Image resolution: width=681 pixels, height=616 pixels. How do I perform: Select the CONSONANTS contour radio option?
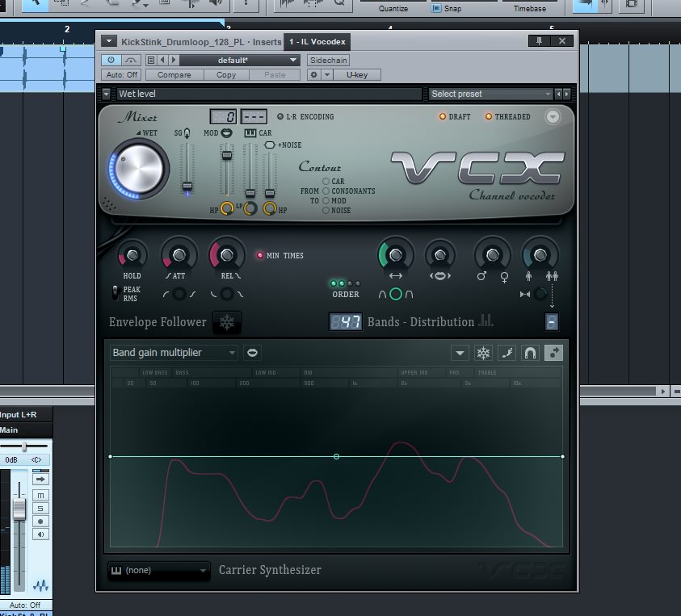[326, 191]
